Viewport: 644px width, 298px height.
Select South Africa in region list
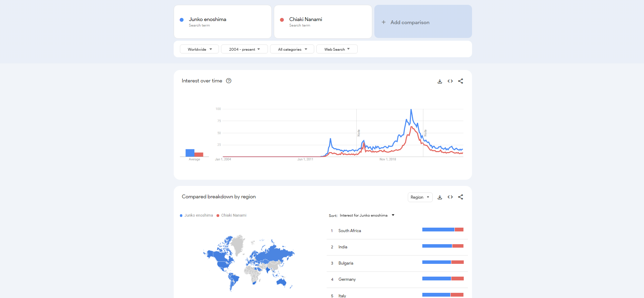[x=349, y=231]
